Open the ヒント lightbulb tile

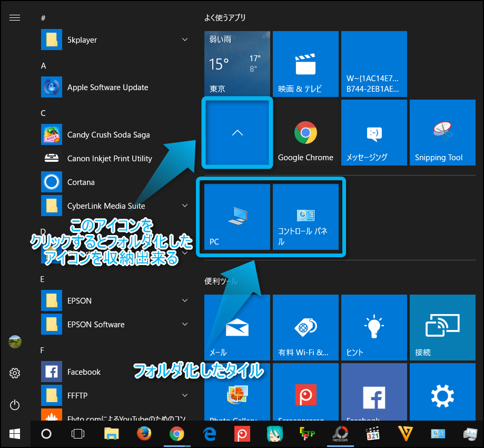click(374, 327)
